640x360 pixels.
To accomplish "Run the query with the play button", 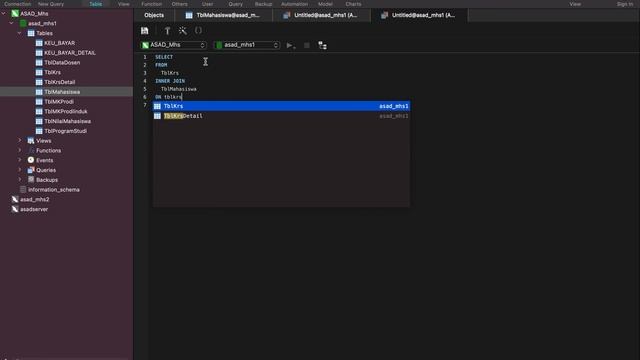I will (x=290, y=45).
